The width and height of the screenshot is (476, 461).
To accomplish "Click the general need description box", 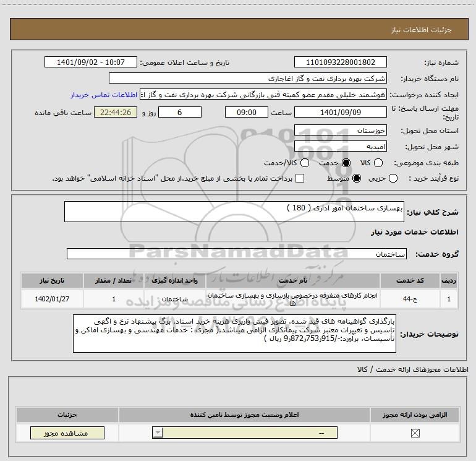I will pos(234,212).
